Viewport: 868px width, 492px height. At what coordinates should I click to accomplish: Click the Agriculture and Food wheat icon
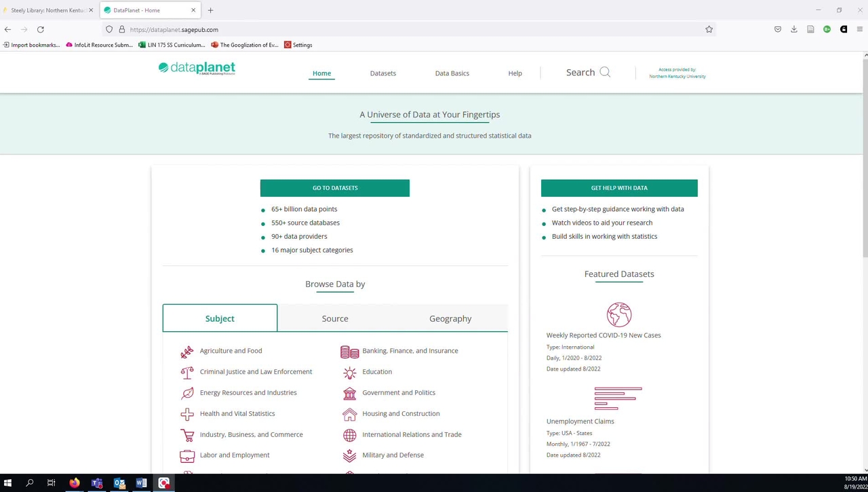pyautogui.click(x=187, y=352)
